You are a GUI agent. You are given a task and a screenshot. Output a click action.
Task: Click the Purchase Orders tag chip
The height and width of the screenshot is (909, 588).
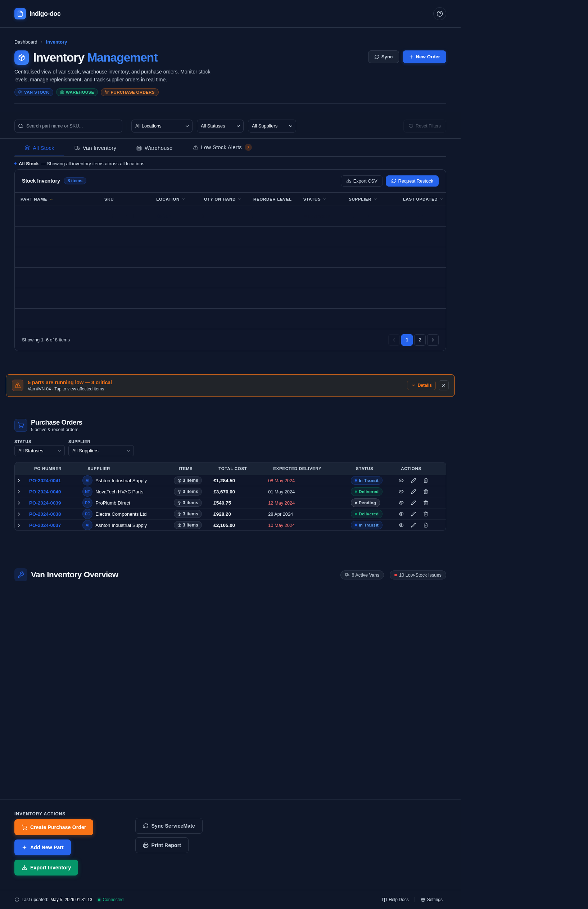(x=130, y=93)
